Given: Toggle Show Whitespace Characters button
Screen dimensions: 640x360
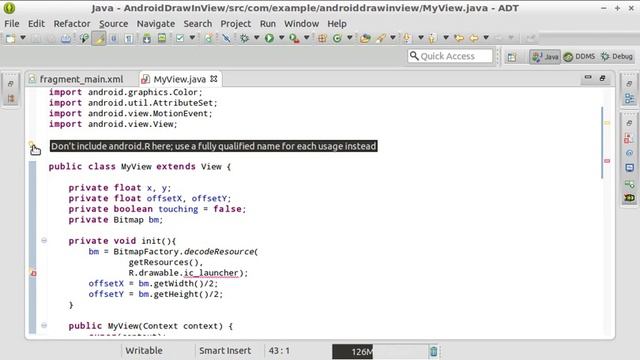Looking at the screenshot, I should click(129, 38).
